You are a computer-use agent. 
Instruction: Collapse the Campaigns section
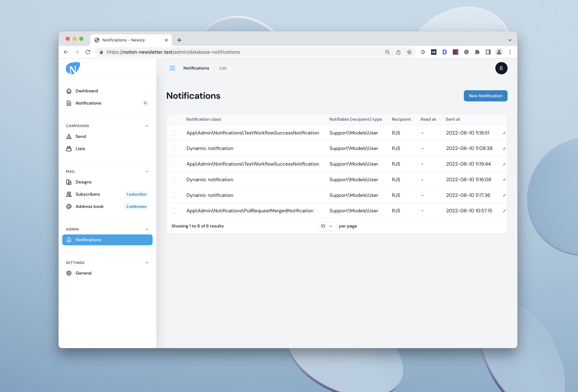(147, 126)
